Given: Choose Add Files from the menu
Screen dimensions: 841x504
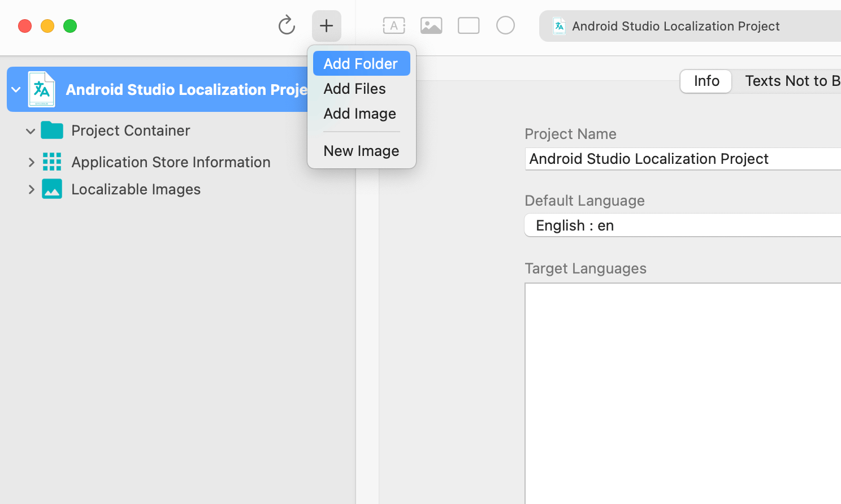Looking at the screenshot, I should [x=362, y=89].
